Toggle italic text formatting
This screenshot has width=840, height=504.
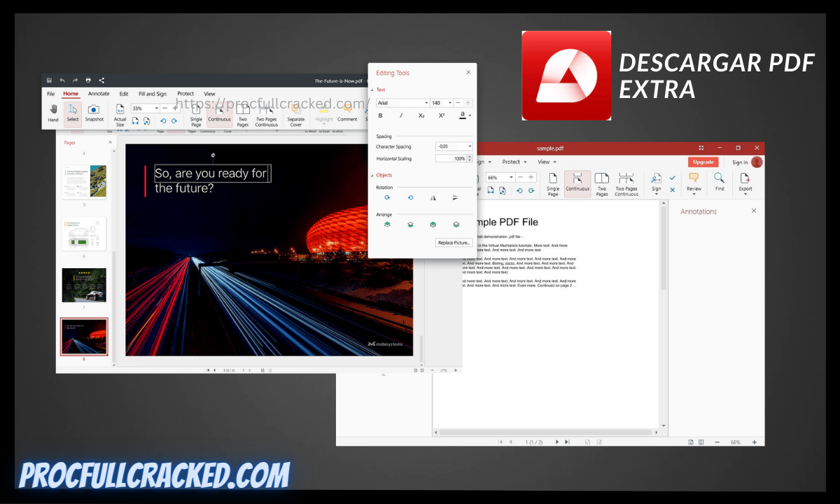[402, 115]
